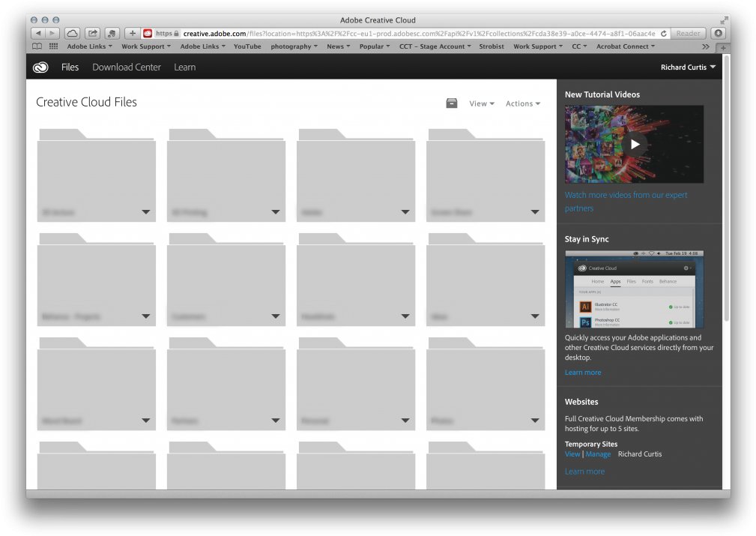756x536 pixels.
Task: Open the Actions dropdown
Action: click(x=523, y=103)
